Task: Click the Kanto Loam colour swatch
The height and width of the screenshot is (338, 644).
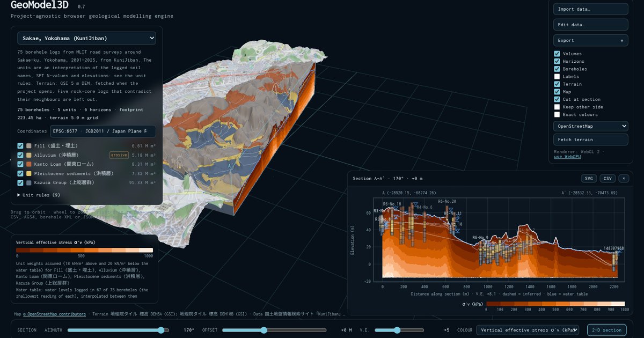Action: [x=29, y=164]
